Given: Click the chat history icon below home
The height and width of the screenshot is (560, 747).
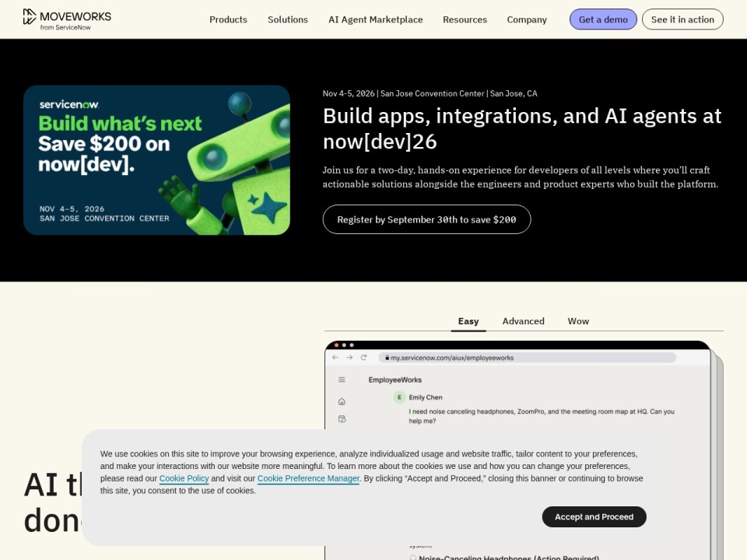Looking at the screenshot, I should [x=342, y=419].
